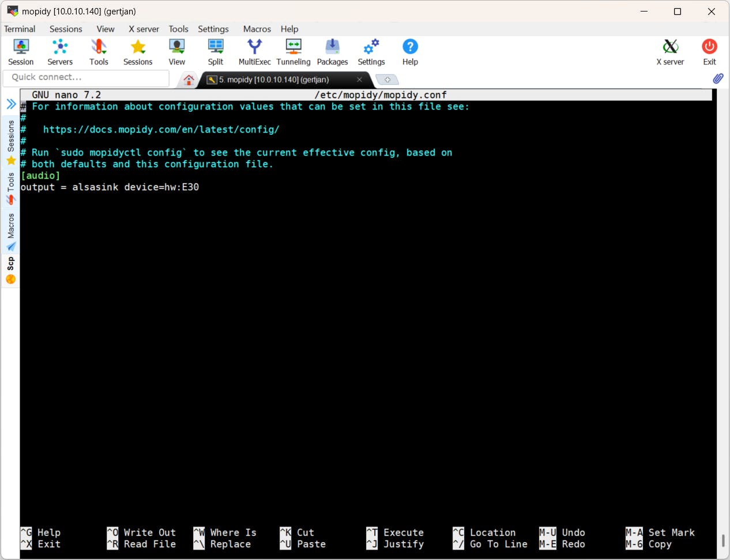Open the Sessions side panel tab

[10, 142]
